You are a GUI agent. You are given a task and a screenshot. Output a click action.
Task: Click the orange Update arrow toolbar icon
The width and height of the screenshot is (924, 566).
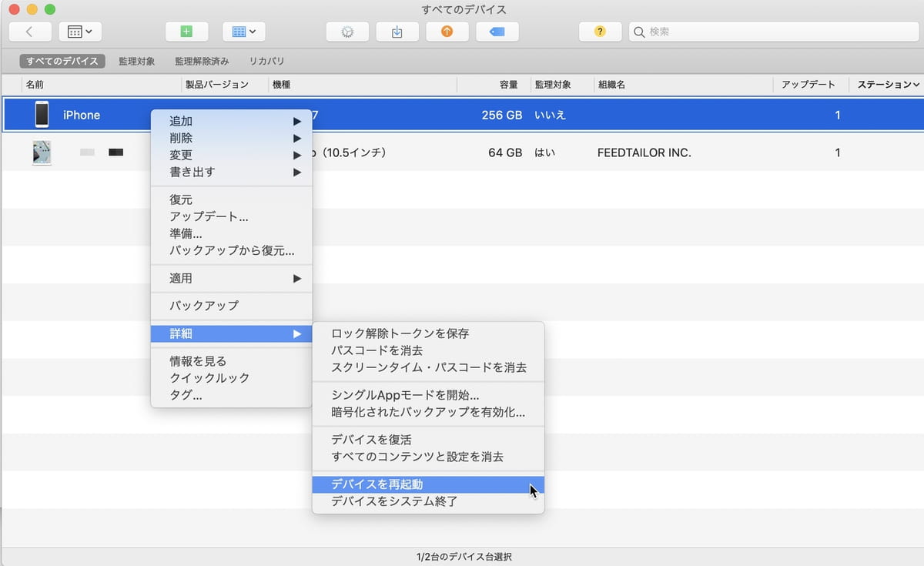(447, 32)
